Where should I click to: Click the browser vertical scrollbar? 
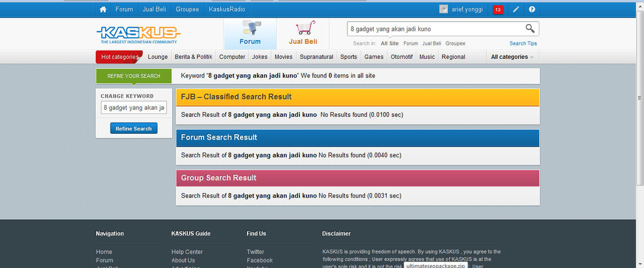pos(640,98)
